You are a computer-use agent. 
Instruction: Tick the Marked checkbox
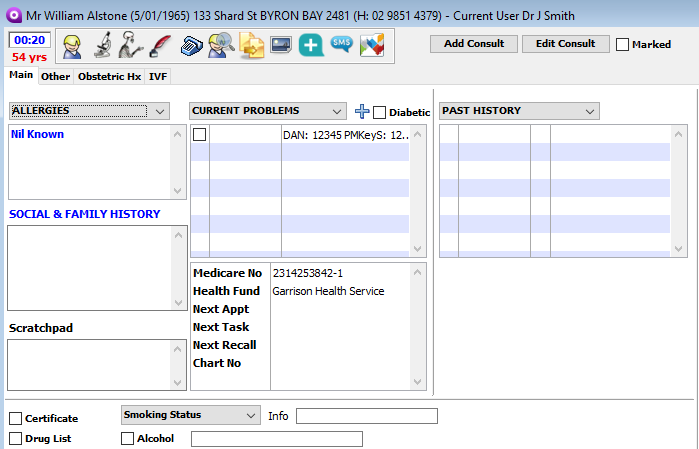click(623, 44)
